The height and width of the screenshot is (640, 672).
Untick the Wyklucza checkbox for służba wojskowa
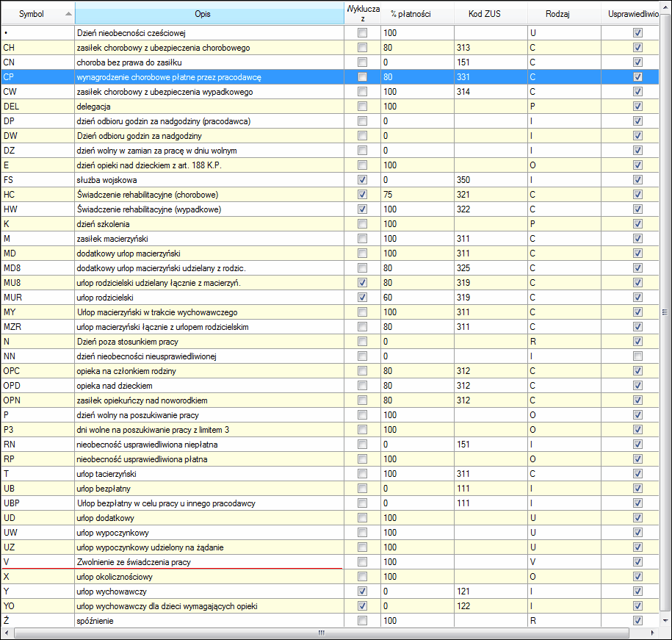point(363,179)
